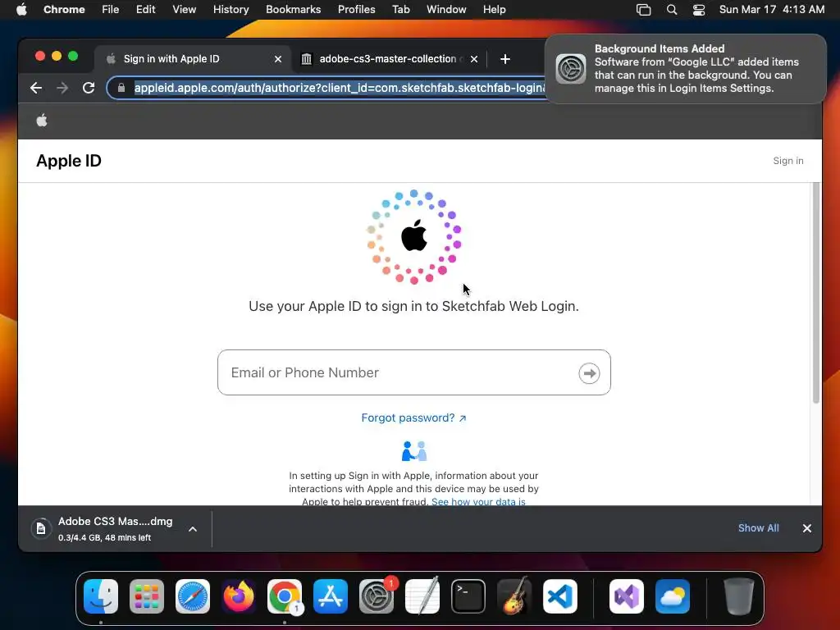
Task: Close the adobe-cs3-master-collection tab
Action: click(x=473, y=59)
